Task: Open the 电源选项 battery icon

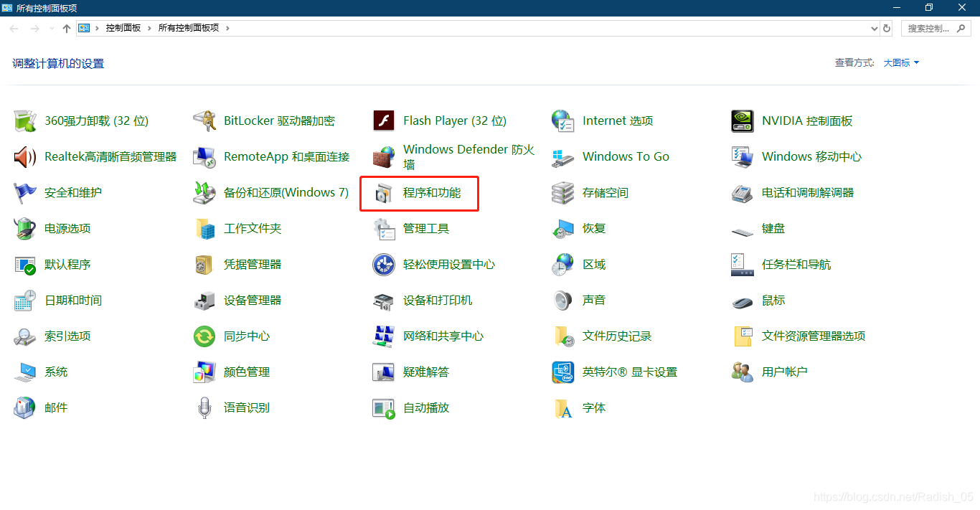Action: (x=25, y=229)
